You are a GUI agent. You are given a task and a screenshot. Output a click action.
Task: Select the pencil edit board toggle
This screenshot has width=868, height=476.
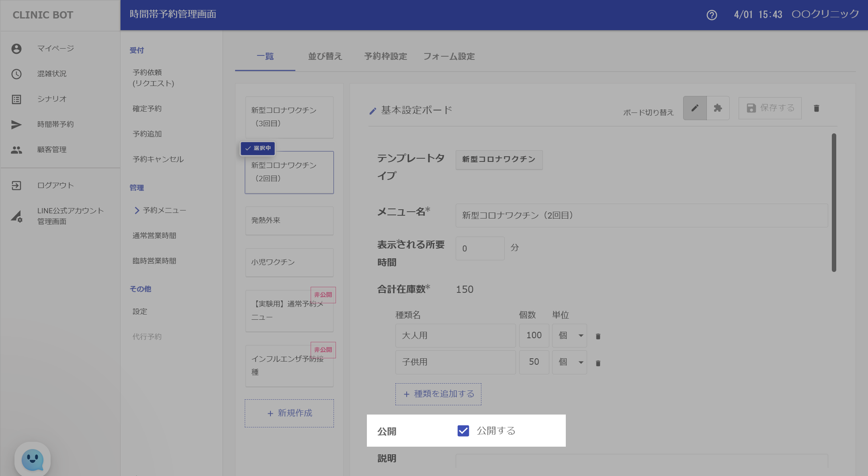(x=695, y=108)
